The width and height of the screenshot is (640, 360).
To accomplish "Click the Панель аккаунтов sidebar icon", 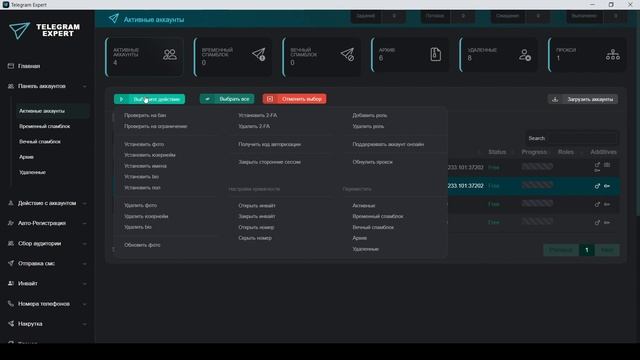I will [11, 86].
